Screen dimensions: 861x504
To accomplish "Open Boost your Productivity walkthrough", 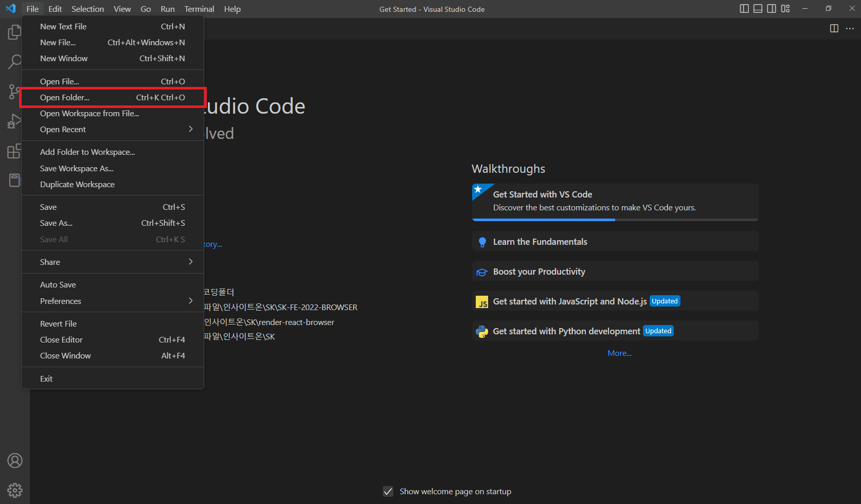I will pos(615,271).
